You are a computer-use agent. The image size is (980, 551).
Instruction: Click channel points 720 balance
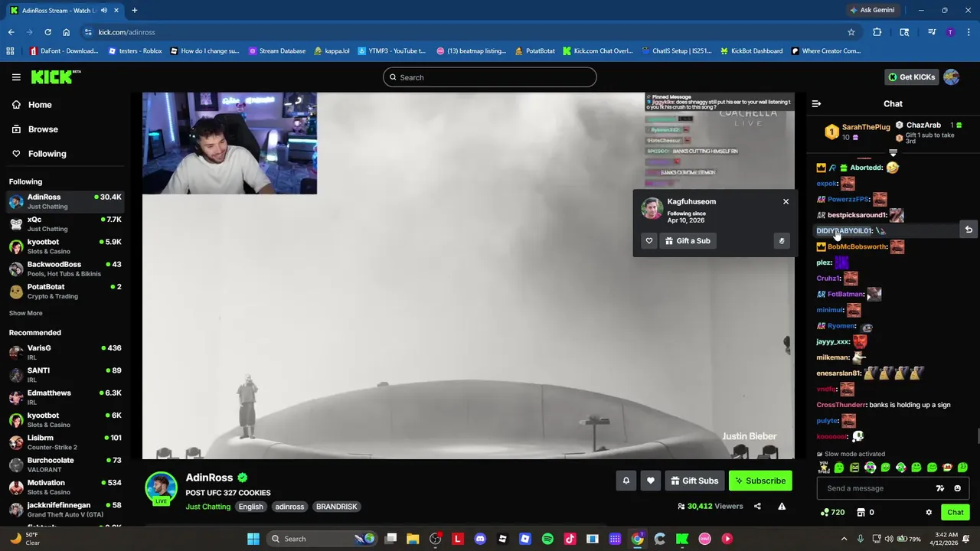(x=832, y=512)
